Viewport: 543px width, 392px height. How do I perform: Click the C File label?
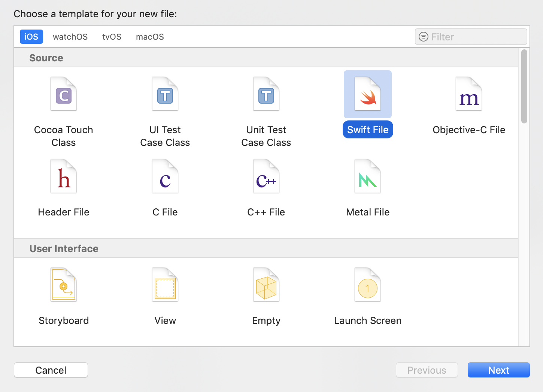pyautogui.click(x=165, y=212)
